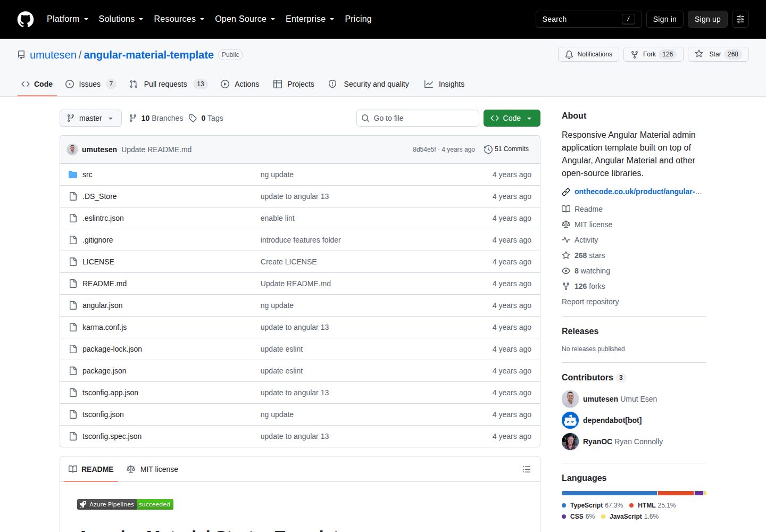Star the angular-material-template repository

(x=718, y=54)
